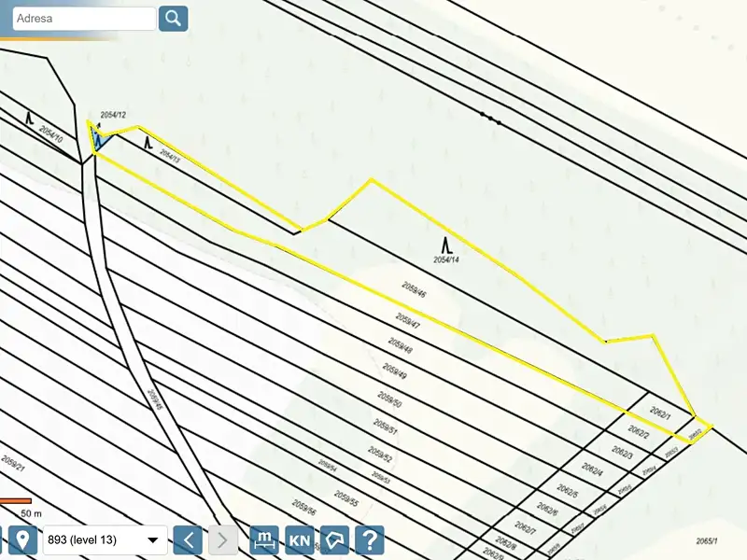This screenshot has width=747, height=560.
Task: Activate the distance measuring ruler tool
Action: pos(264,540)
